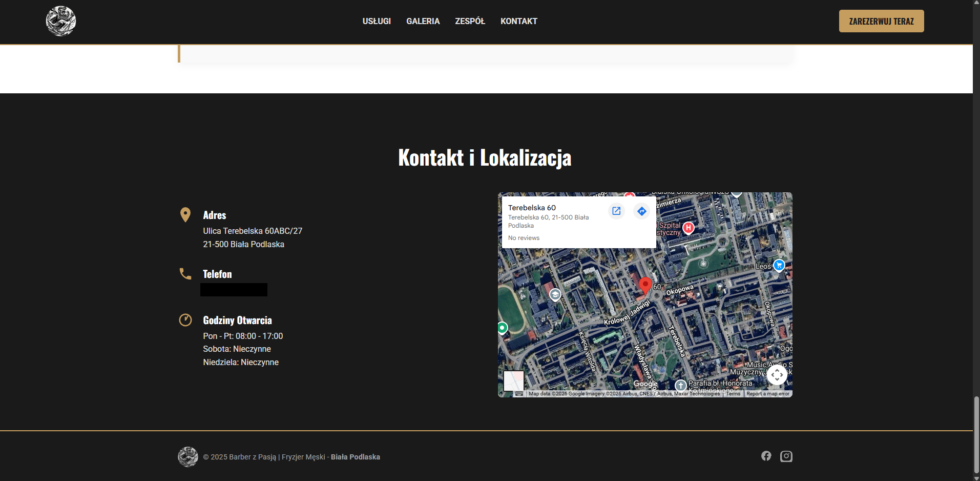
Task: Click Report a map error
Action: (x=767, y=393)
